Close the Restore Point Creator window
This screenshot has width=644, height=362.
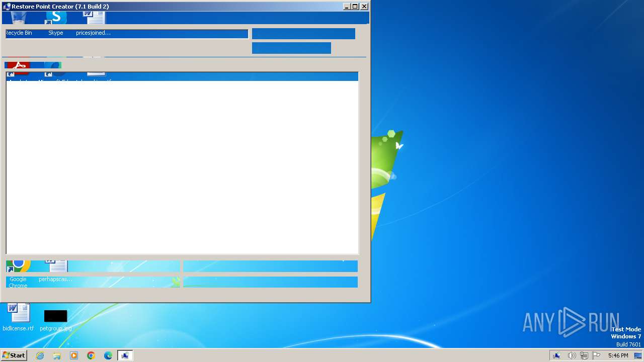click(x=364, y=7)
